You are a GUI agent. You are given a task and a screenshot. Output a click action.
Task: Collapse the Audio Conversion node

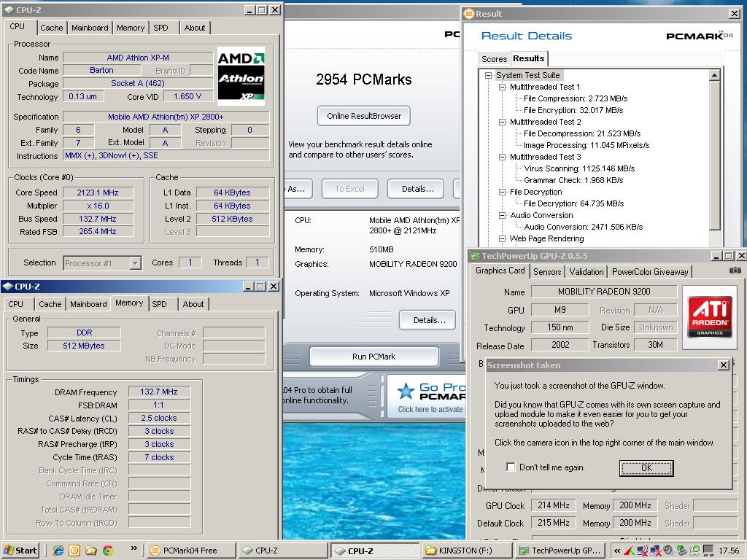tap(502, 215)
